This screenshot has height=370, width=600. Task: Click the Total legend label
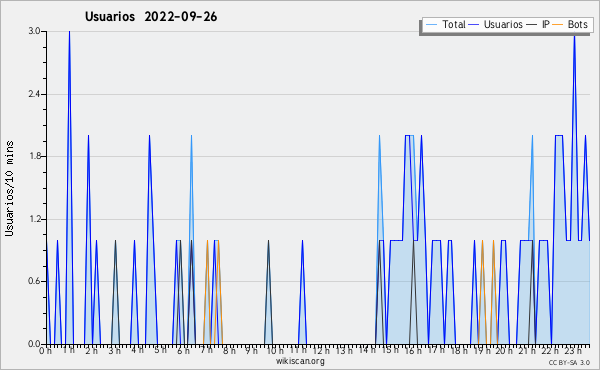point(454,24)
